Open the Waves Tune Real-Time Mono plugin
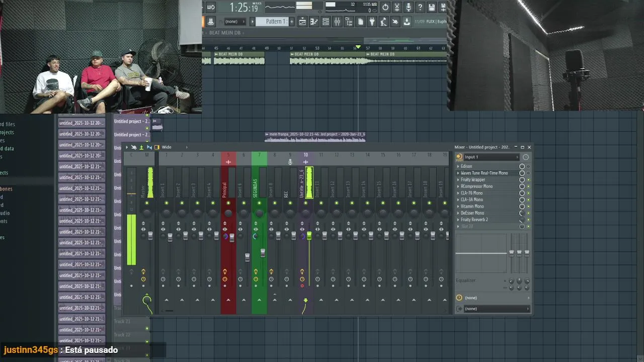The width and height of the screenshot is (644, 362). tap(485, 173)
